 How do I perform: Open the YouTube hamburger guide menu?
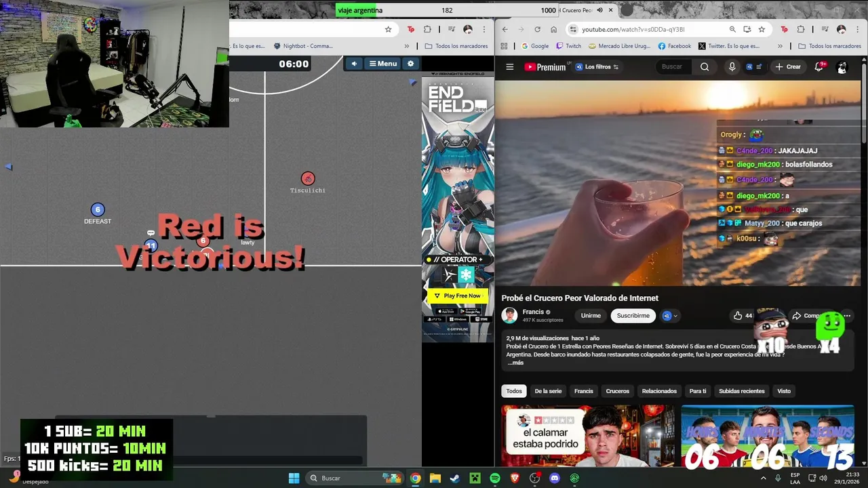click(510, 66)
